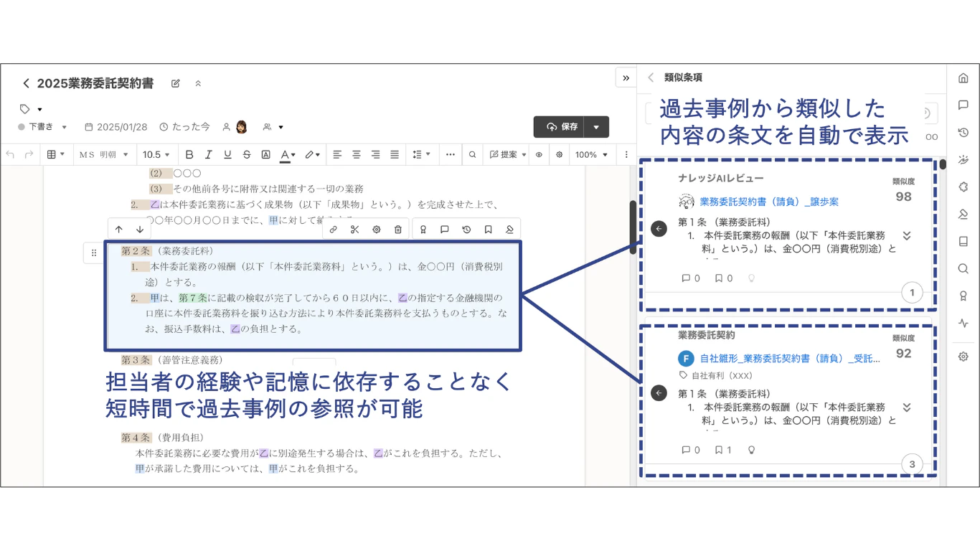Open the 業務委託契約書（請負）_譲歩案 link
Image resolution: width=980 pixels, height=551 pixels.
click(769, 202)
